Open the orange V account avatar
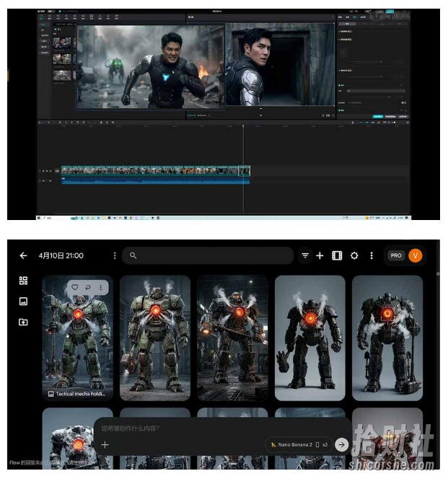 pos(415,255)
